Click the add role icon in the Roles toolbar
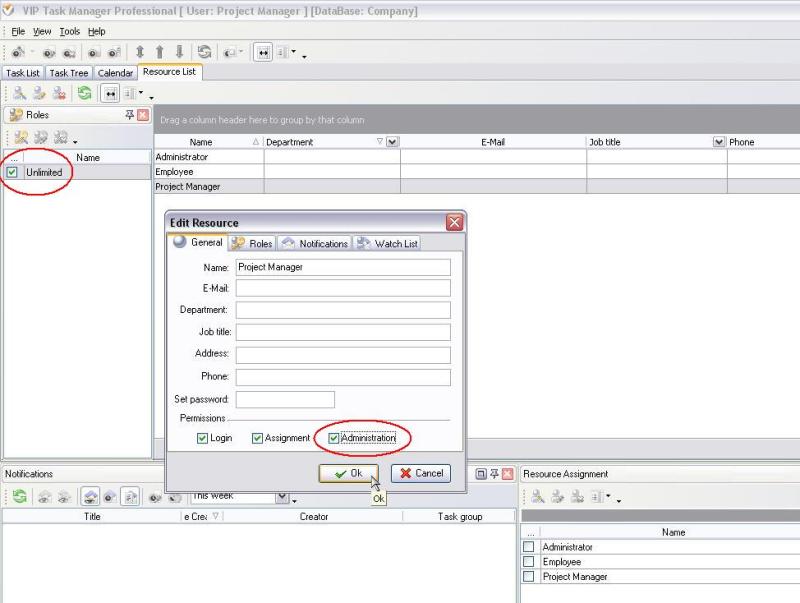This screenshot has width=800, height=603. [21, 137]
